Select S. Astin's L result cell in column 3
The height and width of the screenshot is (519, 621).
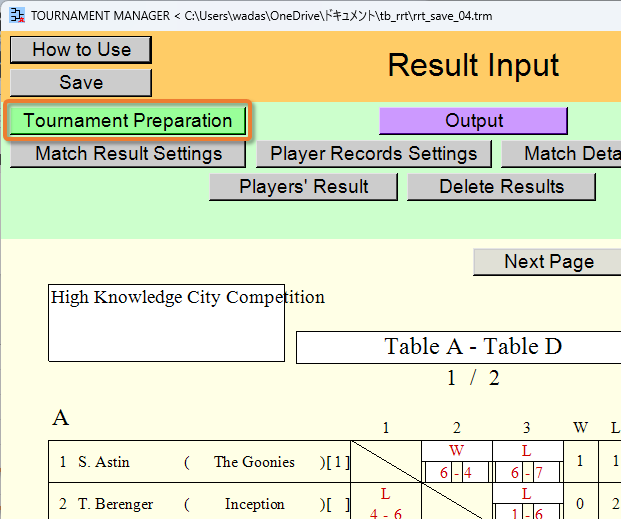[x=527, y=451]
